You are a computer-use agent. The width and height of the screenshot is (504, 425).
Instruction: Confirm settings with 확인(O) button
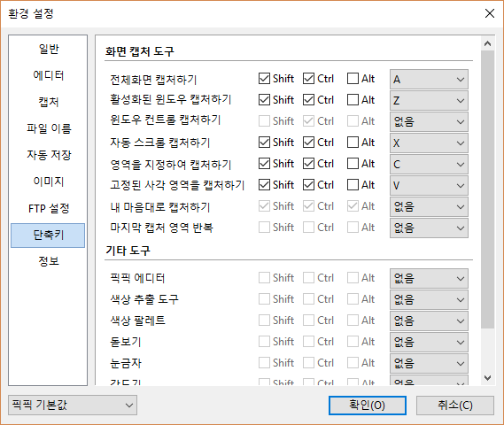368,406
